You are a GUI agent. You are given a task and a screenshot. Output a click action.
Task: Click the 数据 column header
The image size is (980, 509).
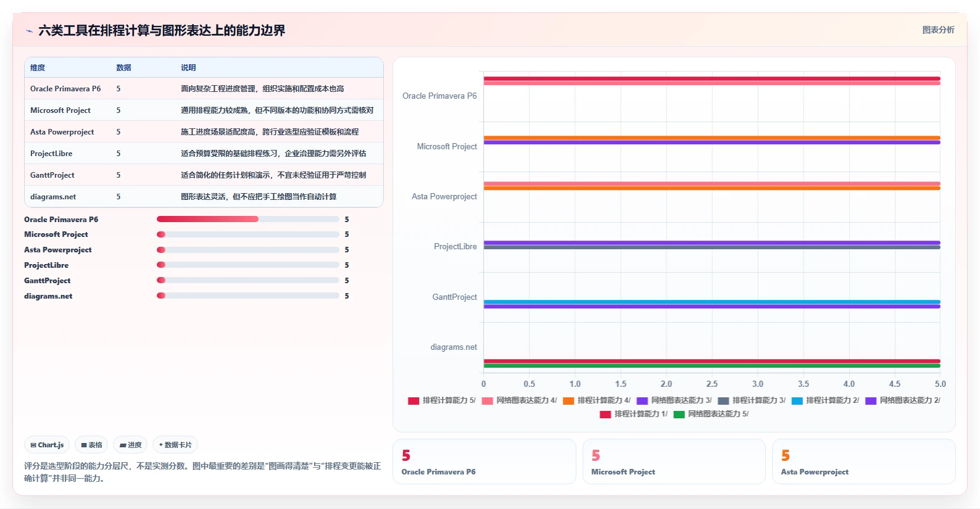click(123, 68)
